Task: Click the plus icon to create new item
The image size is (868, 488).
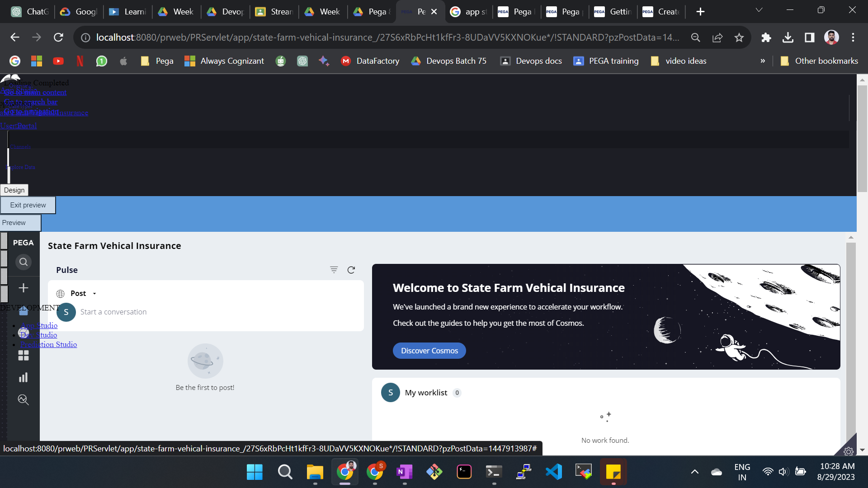Action: (23, 288)
